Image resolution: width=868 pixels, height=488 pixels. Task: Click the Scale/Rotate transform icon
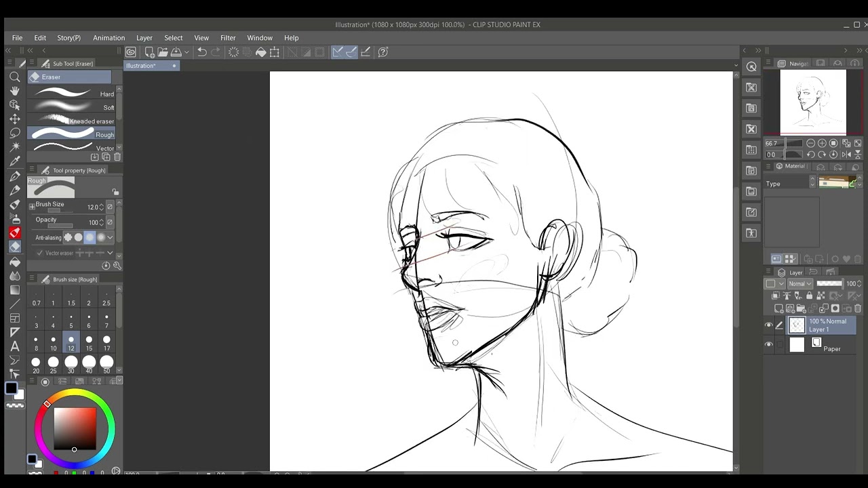[275, 52]
